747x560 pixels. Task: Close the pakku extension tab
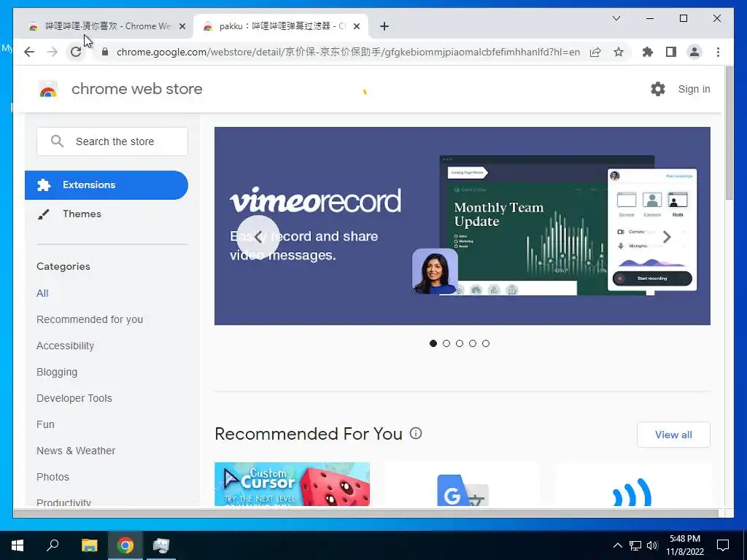[357, 26]
